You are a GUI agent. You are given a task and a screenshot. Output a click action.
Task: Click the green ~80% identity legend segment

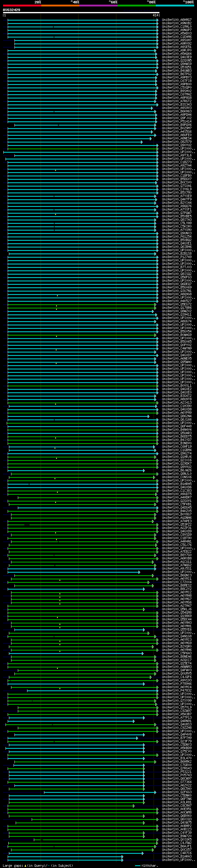point(137,6)
